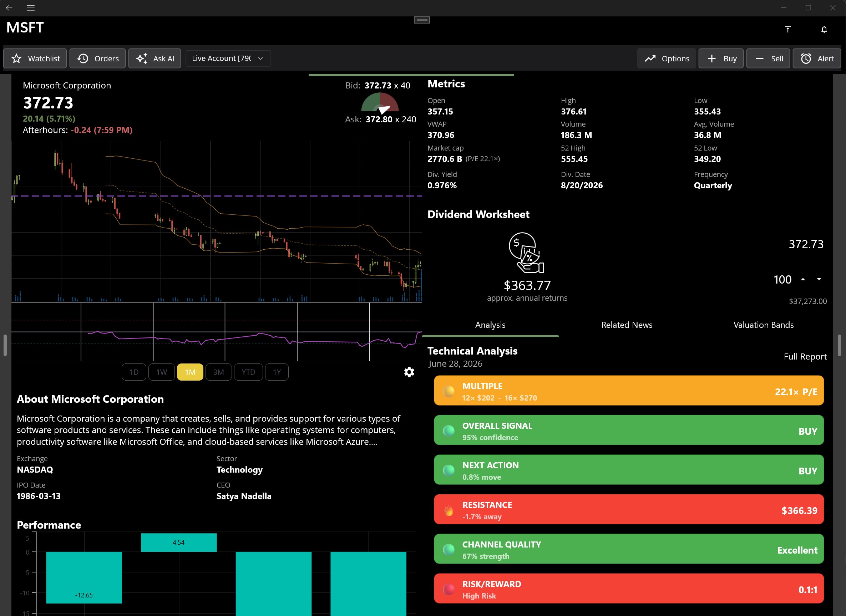Viewport: 846px width, 616px height.
Task: Select the 1M chart range
Action: 190,372
